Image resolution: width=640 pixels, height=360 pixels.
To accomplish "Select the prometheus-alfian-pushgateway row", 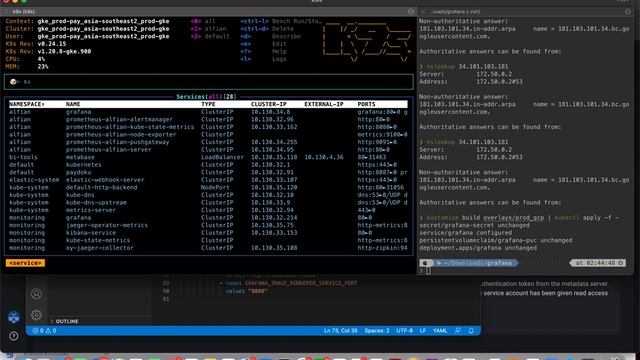I will [x=208, y=142].
